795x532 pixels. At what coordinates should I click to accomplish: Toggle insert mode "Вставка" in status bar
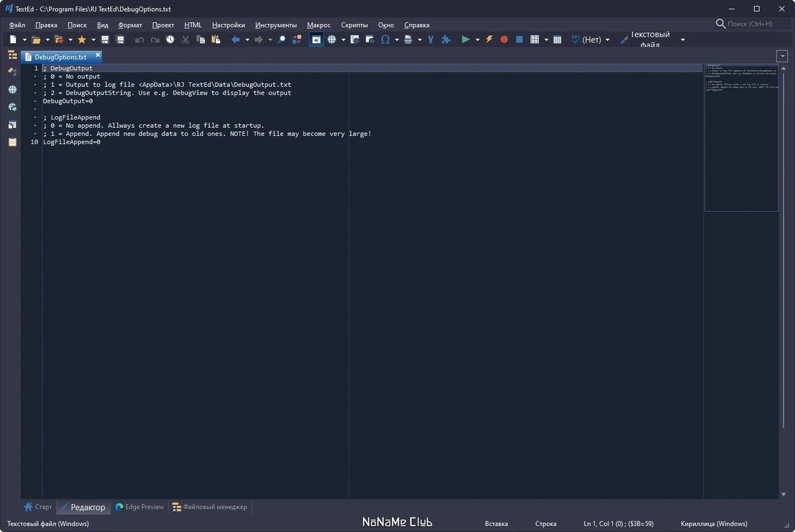click(496, 524)
